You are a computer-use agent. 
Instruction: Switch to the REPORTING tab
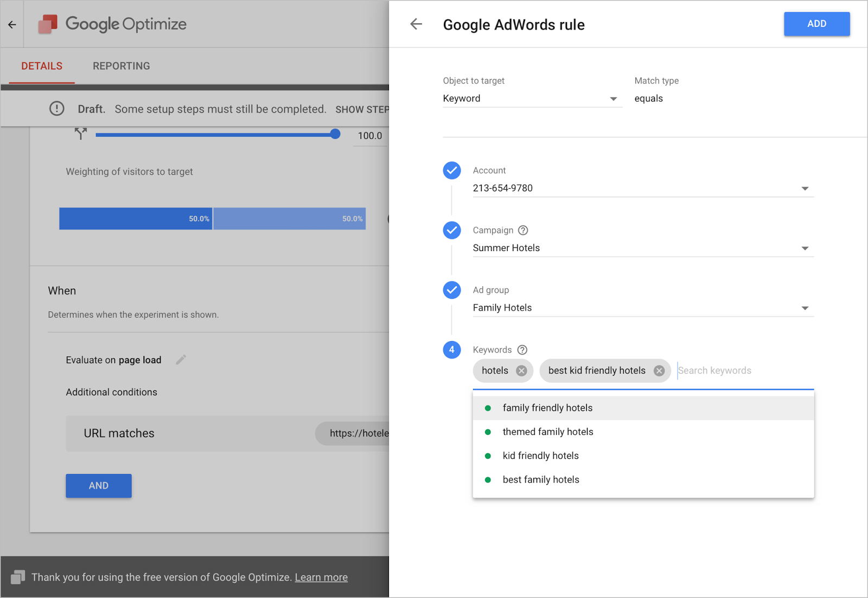[121, 66]
